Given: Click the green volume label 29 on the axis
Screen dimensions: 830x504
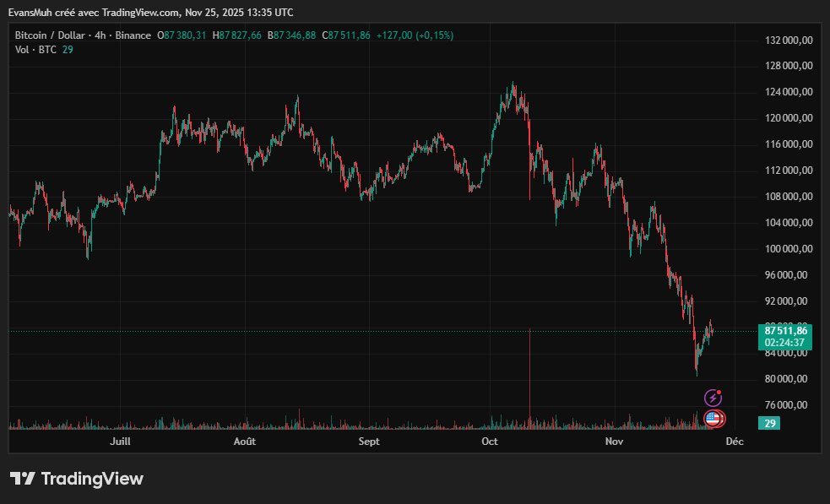Looking at the screenshot, I should pyautogui.click(x=770, y=423).
